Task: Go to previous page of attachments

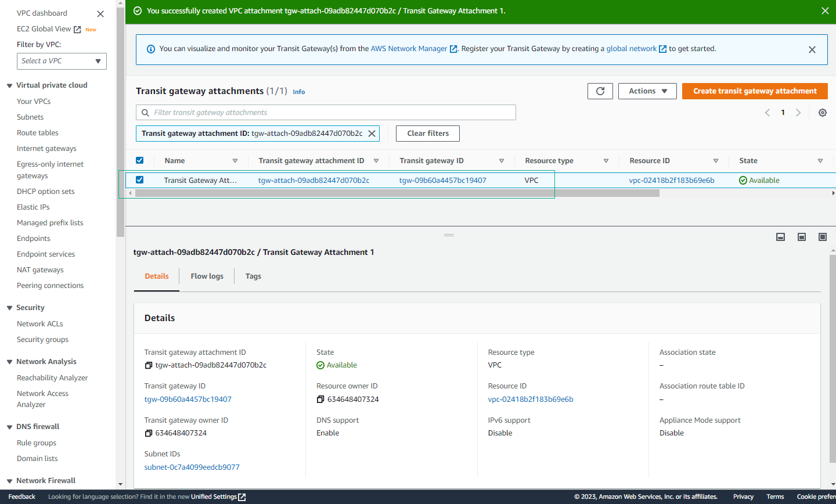Action: [767, 113]
